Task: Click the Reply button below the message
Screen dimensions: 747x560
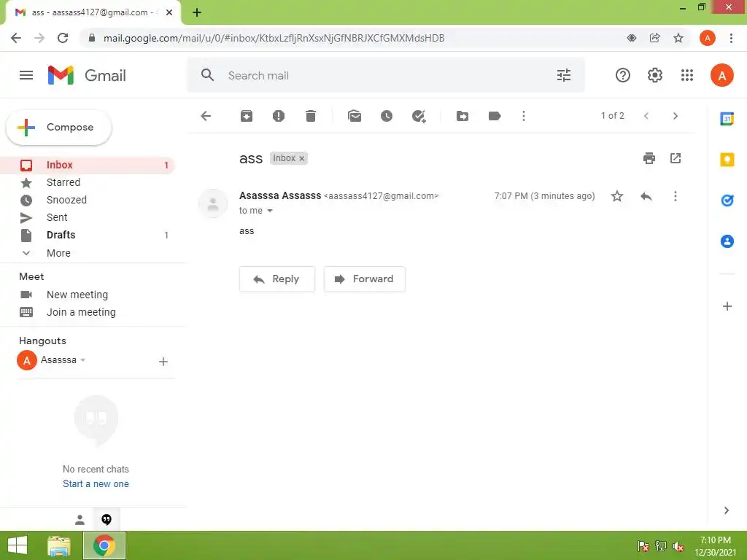Action: [276, 279]
